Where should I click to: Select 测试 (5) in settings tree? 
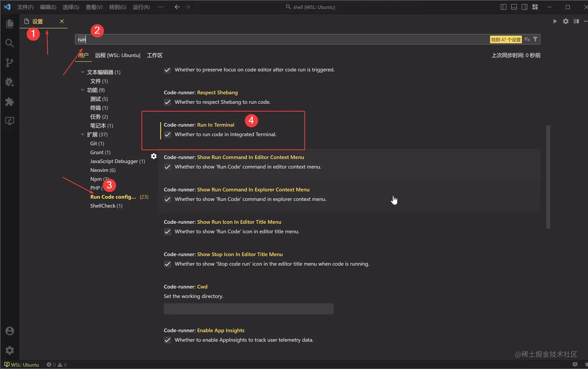click(x=99, y=99)
